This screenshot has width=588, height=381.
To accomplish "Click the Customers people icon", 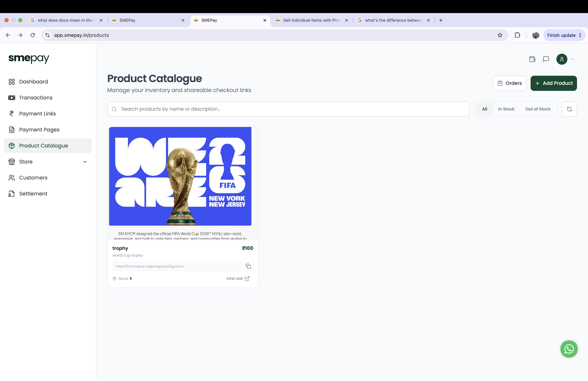I will coord(12,178).
